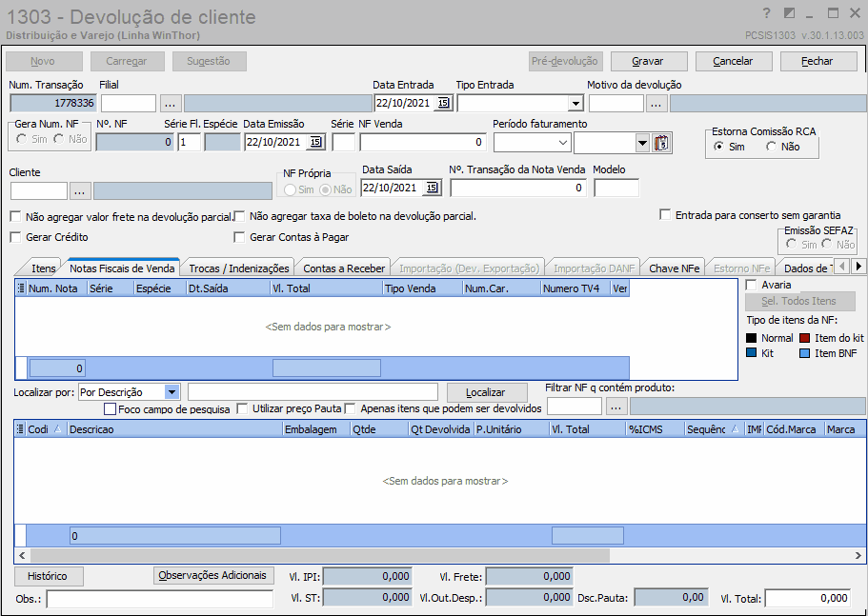Switch to Chave NFe tab
The image size is (868, 616).
coord(675,268)
